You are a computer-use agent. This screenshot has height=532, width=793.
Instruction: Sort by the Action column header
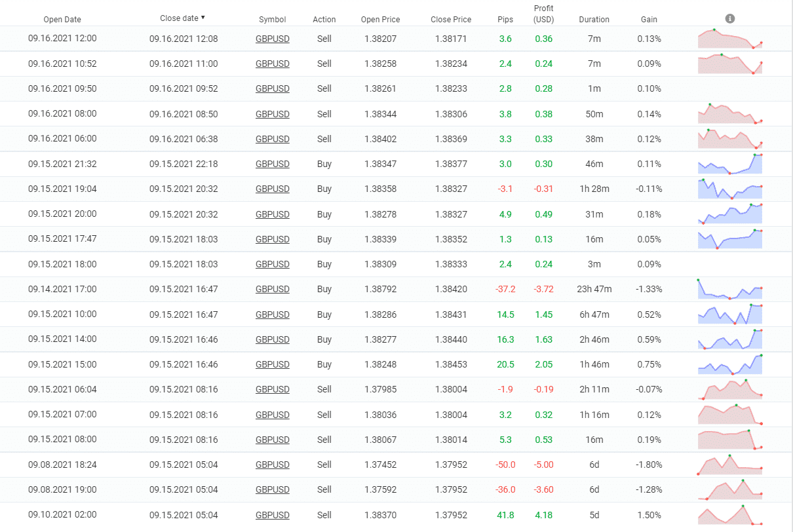(x=324, y=20)
